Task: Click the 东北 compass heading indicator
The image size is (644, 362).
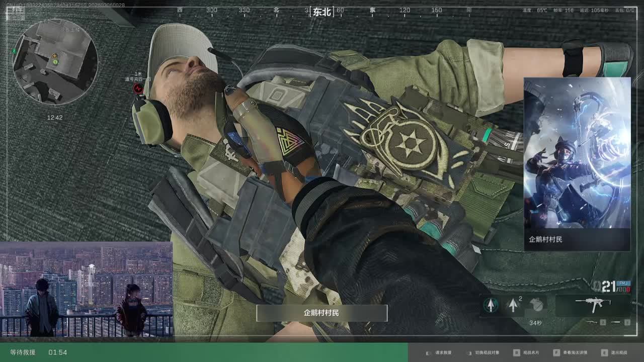Action: tap(322, 12)
